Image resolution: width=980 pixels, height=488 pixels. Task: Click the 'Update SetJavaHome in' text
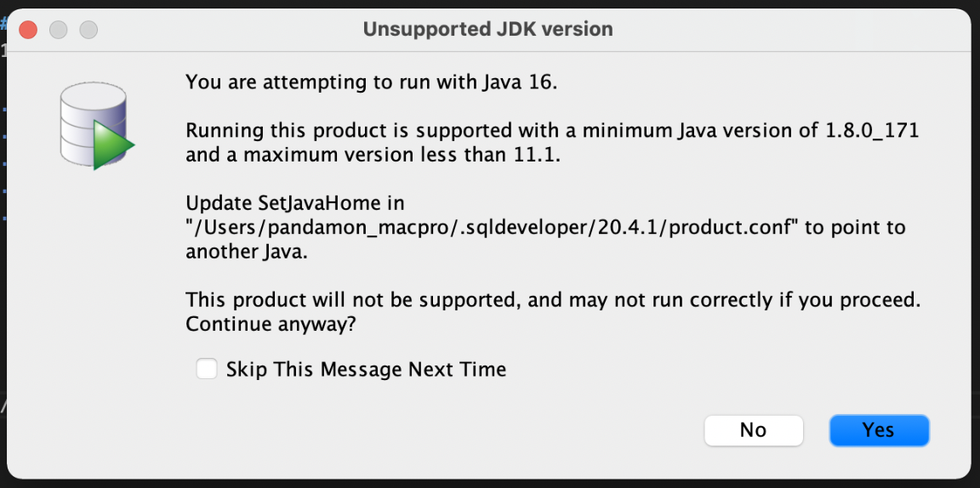point(295,204)
